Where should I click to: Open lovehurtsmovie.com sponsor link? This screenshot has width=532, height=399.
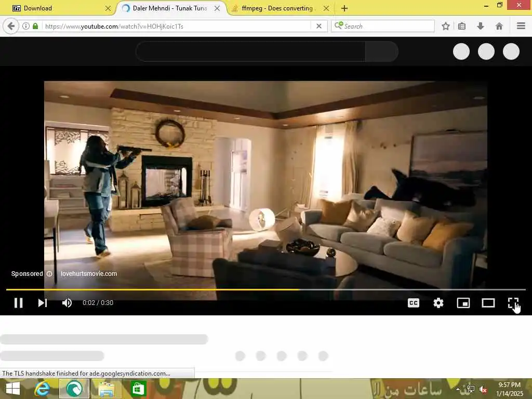88,273
